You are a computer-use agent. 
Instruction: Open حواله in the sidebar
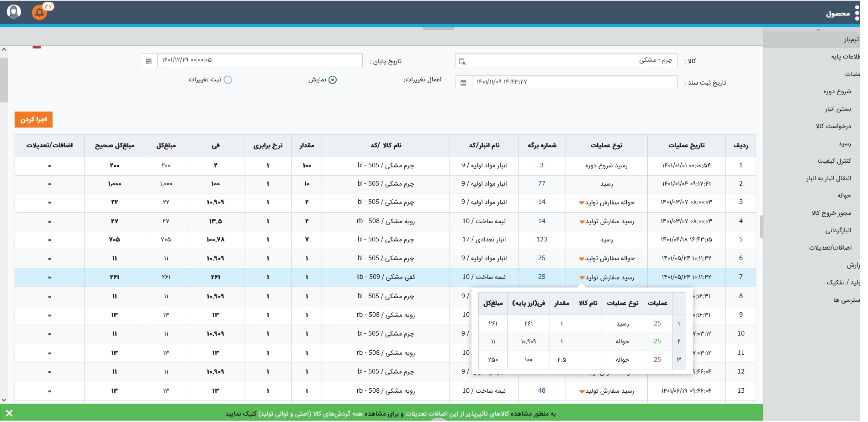click(844, 196)
